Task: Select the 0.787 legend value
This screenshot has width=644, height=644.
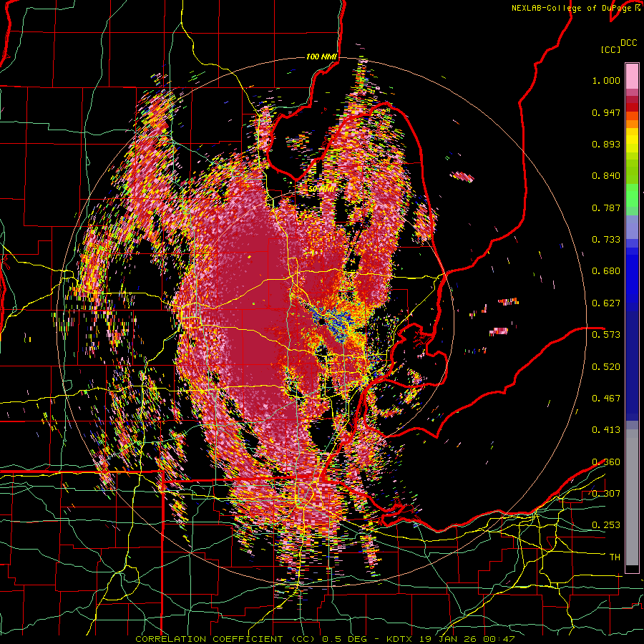Action: tap(606, 208)
